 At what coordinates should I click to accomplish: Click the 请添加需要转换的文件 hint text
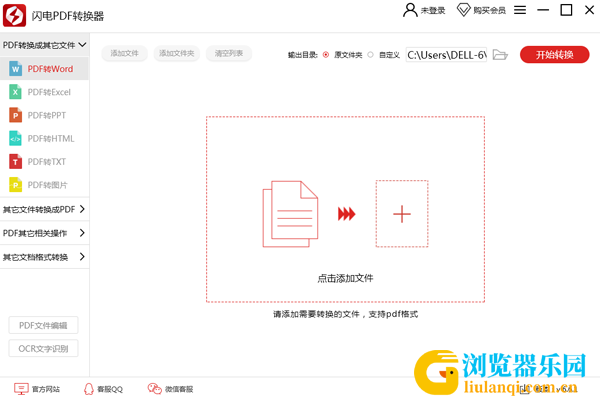tap(345, 314)
